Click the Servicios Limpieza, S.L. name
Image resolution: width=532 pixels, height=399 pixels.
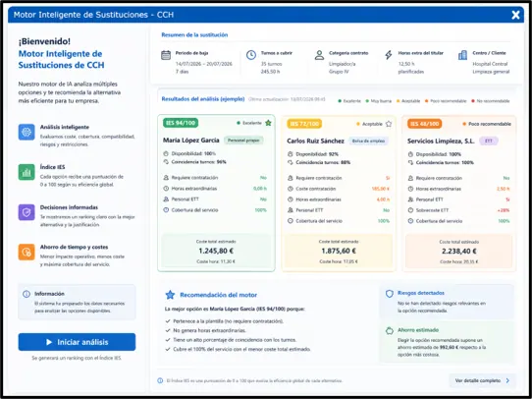441,141
